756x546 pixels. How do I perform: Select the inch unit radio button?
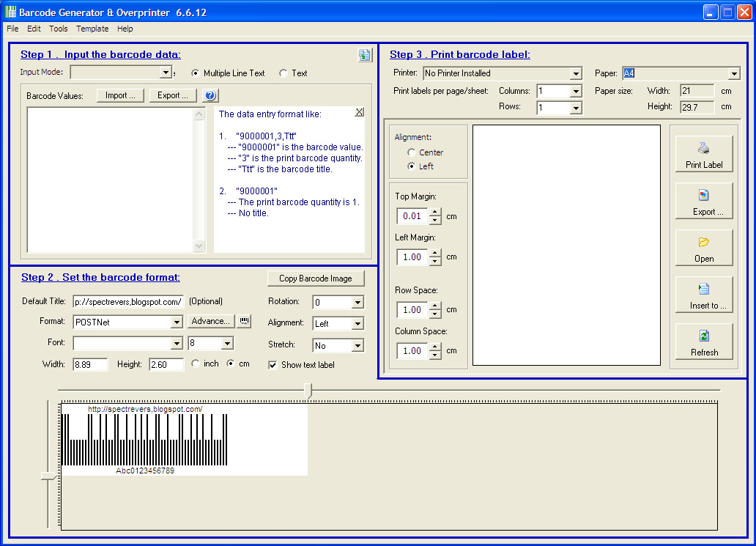click(196, 364)
